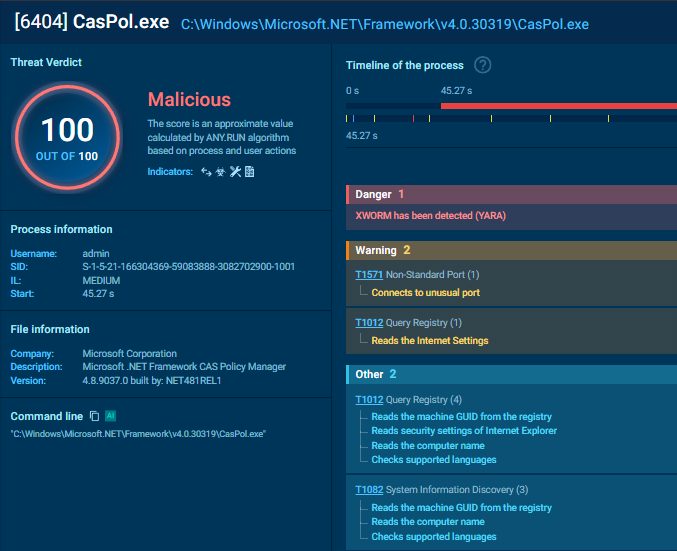
Task: Click the red process activity timeline bar
Action: [559, 106]
